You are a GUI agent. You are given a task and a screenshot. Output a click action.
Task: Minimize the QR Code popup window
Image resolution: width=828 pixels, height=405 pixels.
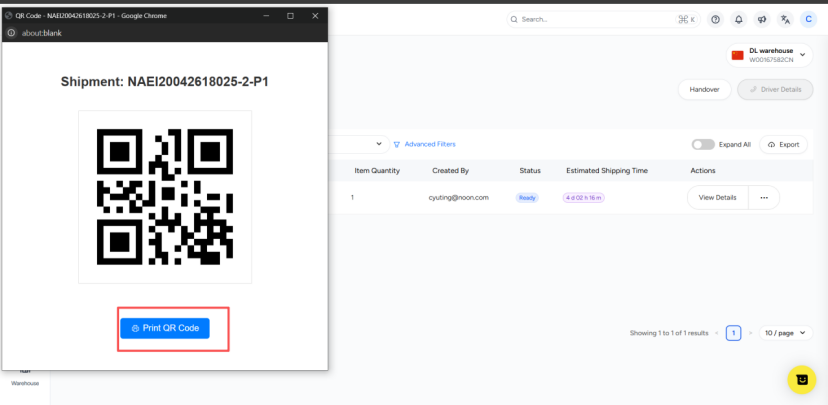pyautogui.click(x=266, y=16)
